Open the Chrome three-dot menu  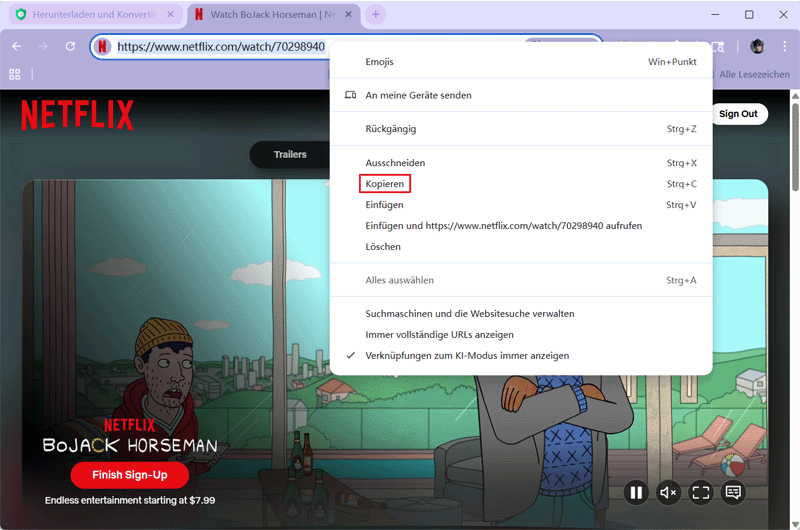coord(784,46)
